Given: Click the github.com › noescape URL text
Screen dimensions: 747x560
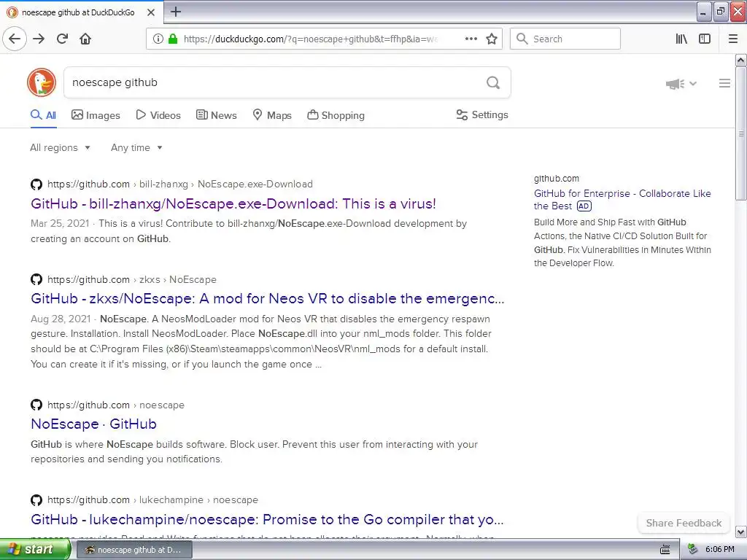Looking at the screenshot, I should pos(116,405).
